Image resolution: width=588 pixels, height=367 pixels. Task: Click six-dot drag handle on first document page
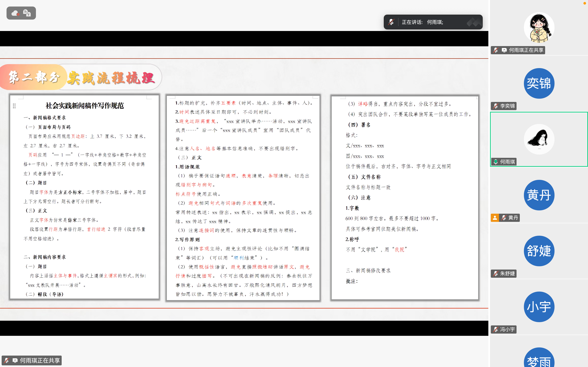click(14, 106)
